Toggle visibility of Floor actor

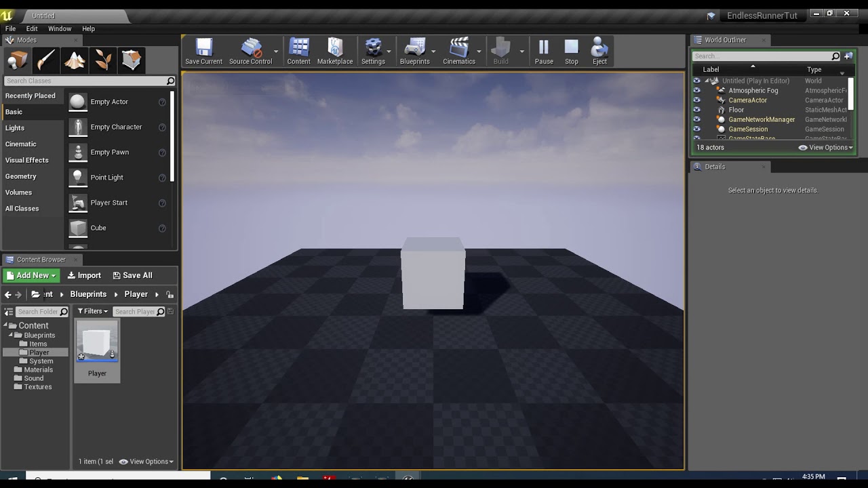coord(696,110)
